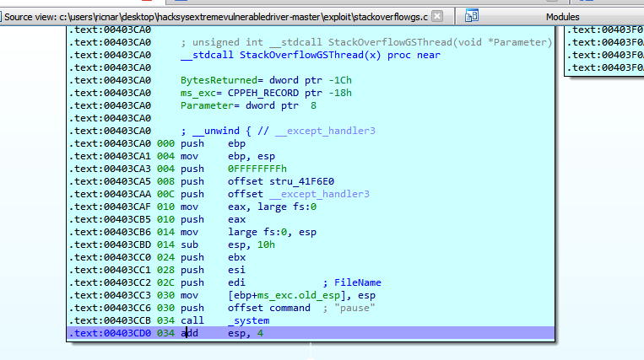Select the highlighted 'add esp, 4' line
The width and height of the screenshot is (644, 360).
311,334
